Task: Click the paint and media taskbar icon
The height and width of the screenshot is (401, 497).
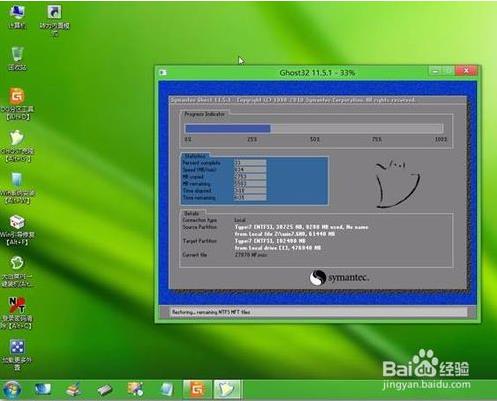Action: coord(135,389)
